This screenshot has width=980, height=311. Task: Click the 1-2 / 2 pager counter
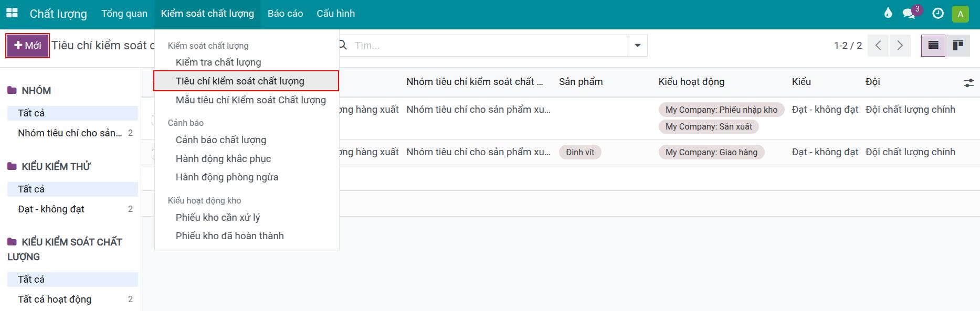click(x=848, y=46)
